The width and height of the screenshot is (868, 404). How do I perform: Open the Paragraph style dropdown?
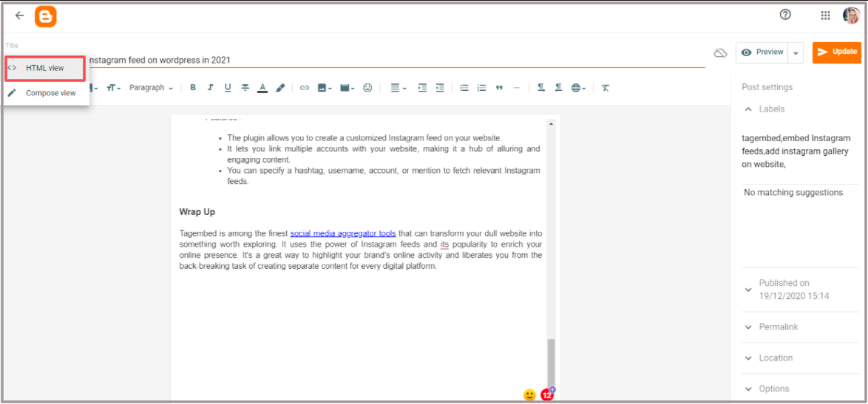pyautogui.click(x=151, y=87)
